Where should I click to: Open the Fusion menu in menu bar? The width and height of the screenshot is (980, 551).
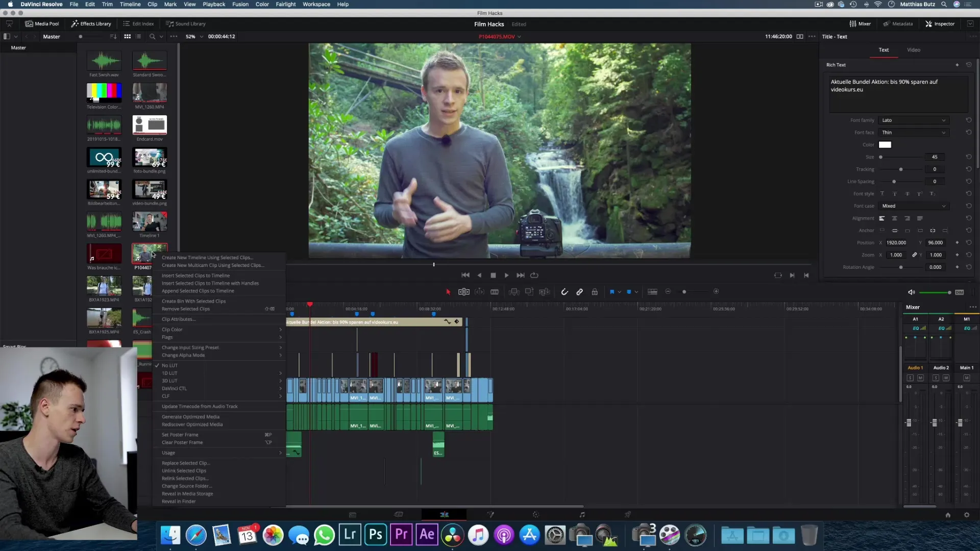pyautogui.click(x=240, y=4)
